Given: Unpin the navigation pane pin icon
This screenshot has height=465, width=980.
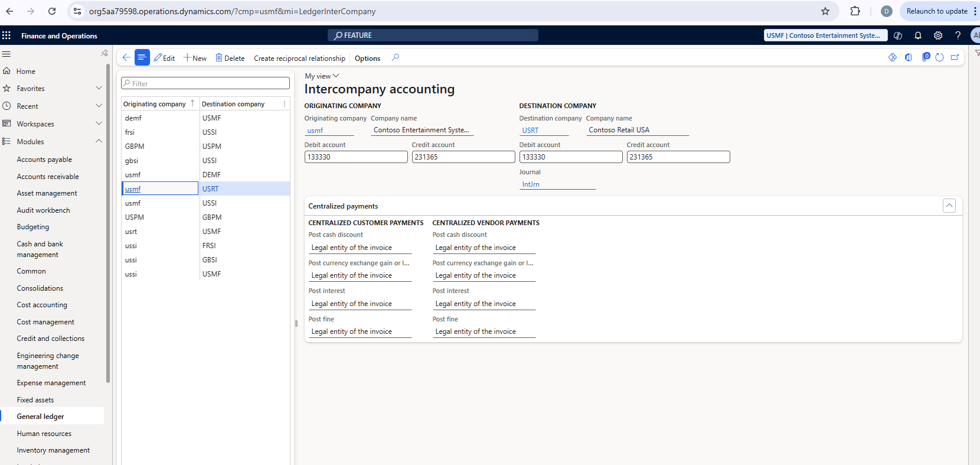Looking at the screenshot, I should point(104,53).
